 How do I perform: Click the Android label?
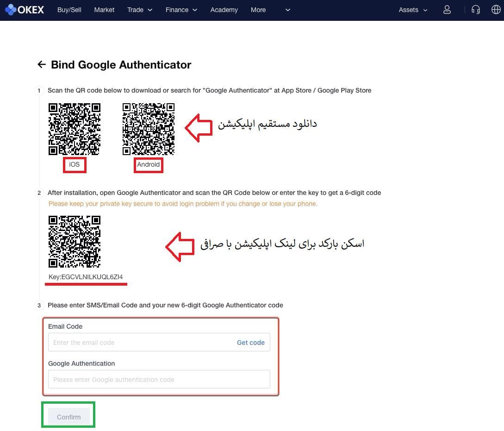tap(148, 164)
